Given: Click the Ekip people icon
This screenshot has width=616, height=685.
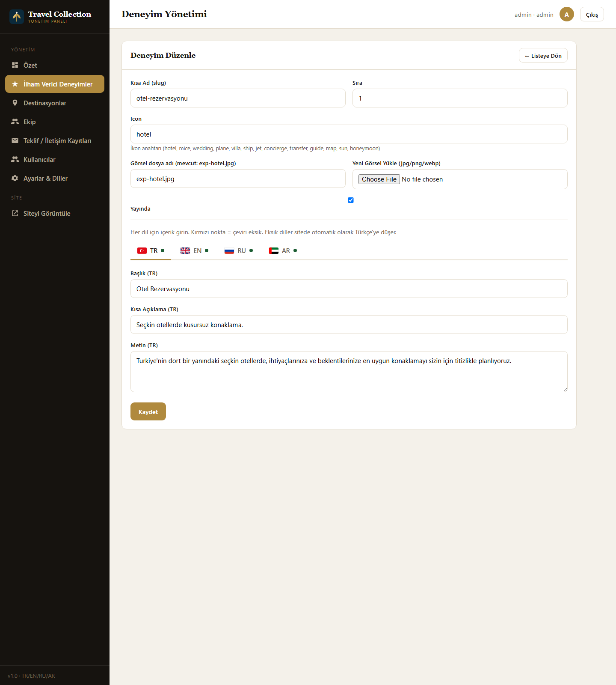Looking at the screenshot, I should 15,122.
